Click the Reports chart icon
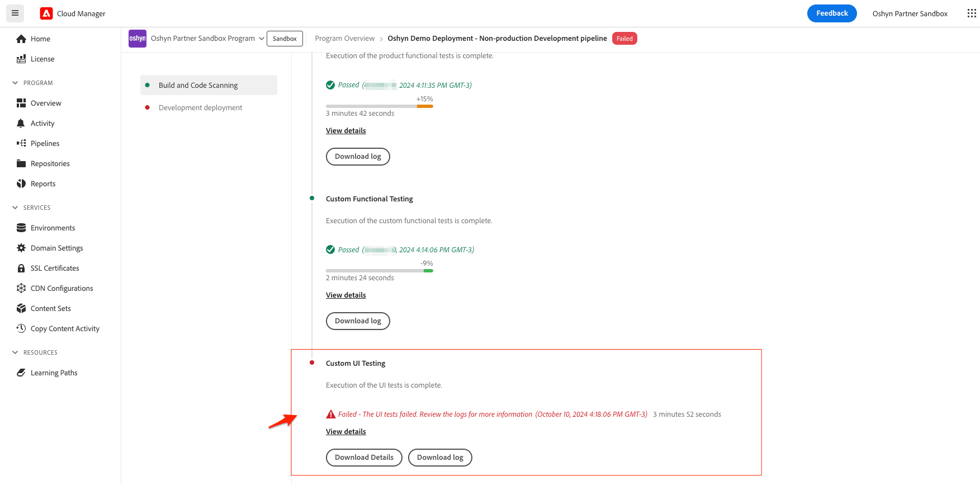 point(21,183)
